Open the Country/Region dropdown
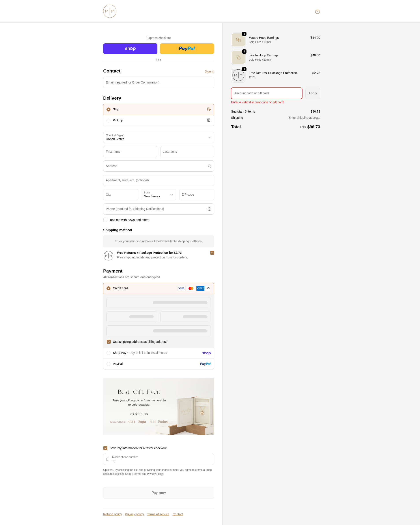 pyautogui.click(x=159, y=137)
